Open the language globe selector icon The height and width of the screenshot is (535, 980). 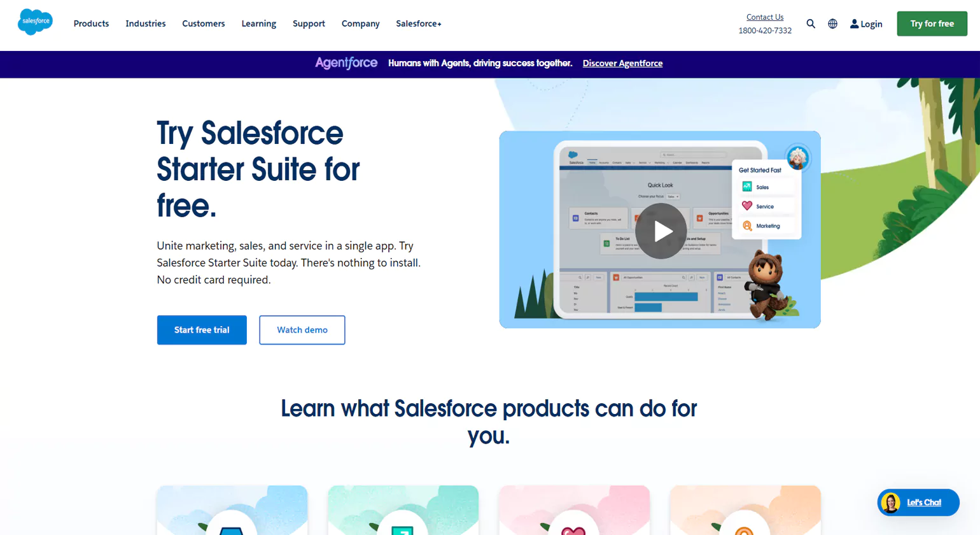coord(832,24)
